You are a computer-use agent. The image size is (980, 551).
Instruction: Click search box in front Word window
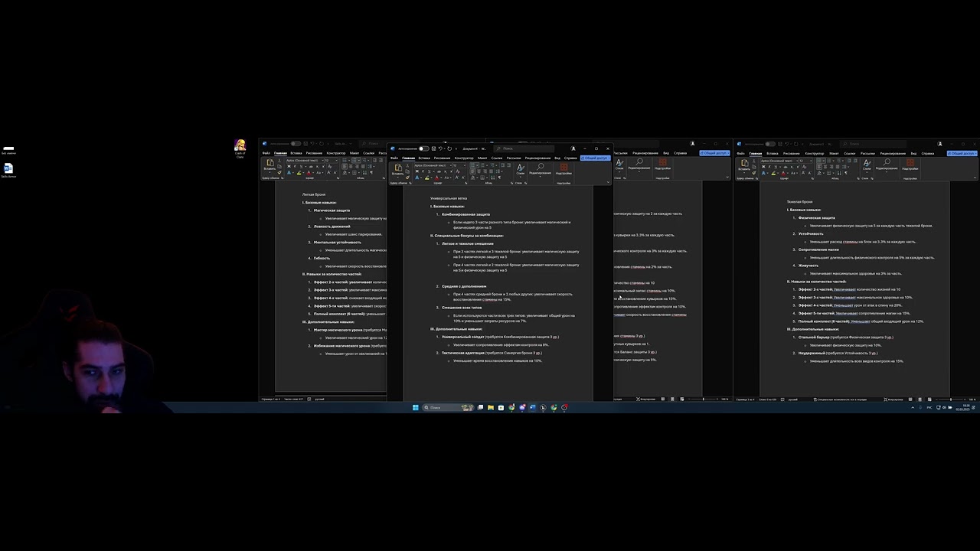pyautogui.click(x=524, y=148)
